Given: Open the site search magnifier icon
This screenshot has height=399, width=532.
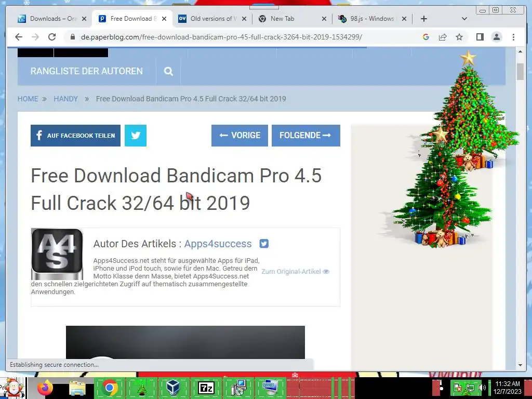Looking at the screenshot, I should tap(168, 71).
